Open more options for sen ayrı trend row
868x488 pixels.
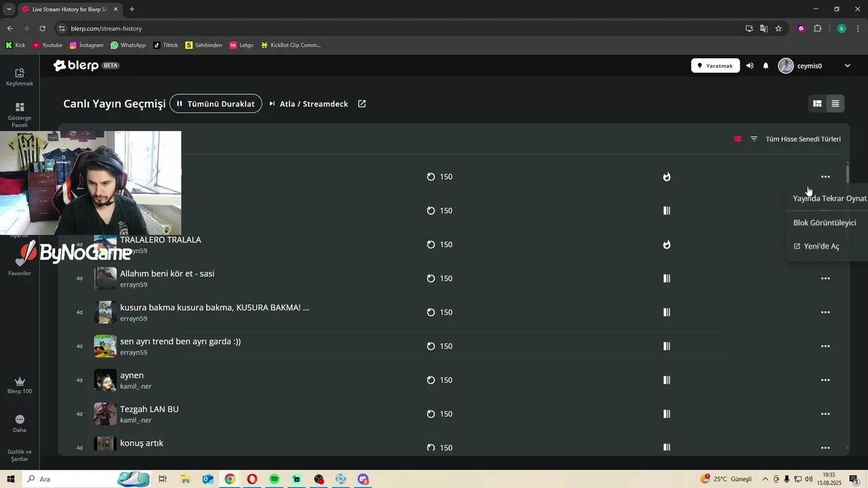pos(825,346)
